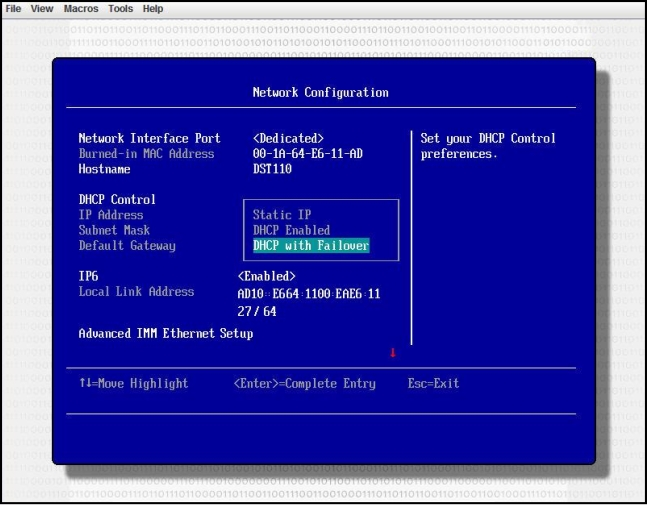Open the Help menu
This screenshot has height=531, width=647.
coord(153,9)
